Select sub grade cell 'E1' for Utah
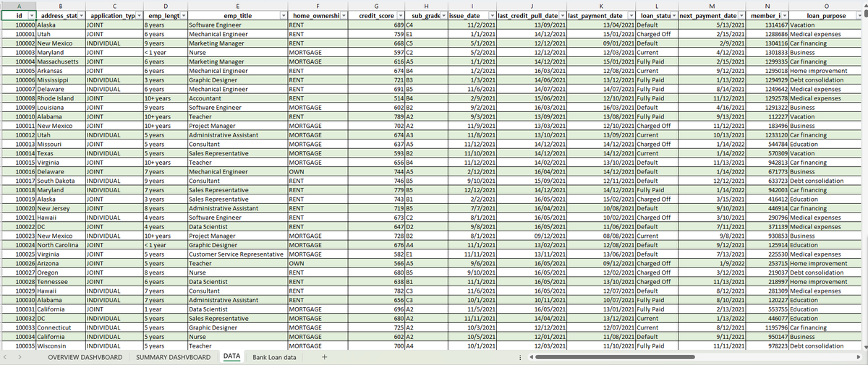 426,34
